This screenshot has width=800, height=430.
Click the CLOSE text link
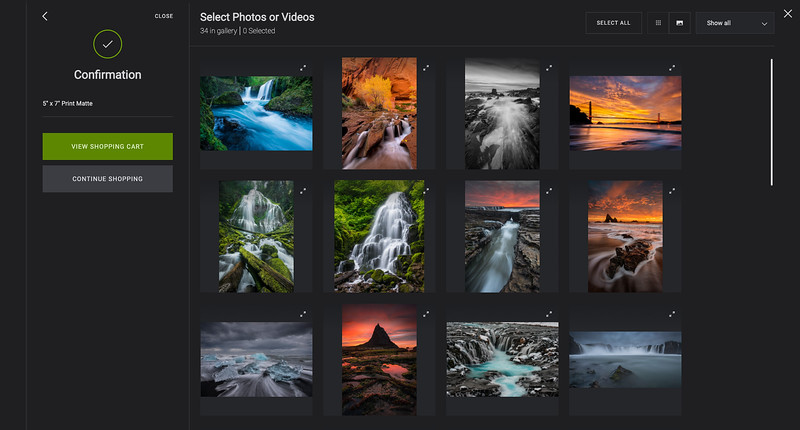(164, 16)
